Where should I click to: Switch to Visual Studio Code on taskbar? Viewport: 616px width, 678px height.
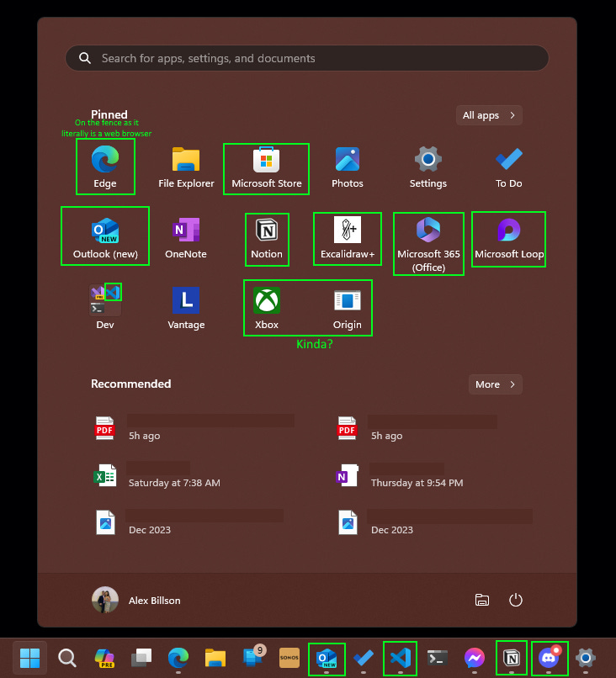coord(401,658)
